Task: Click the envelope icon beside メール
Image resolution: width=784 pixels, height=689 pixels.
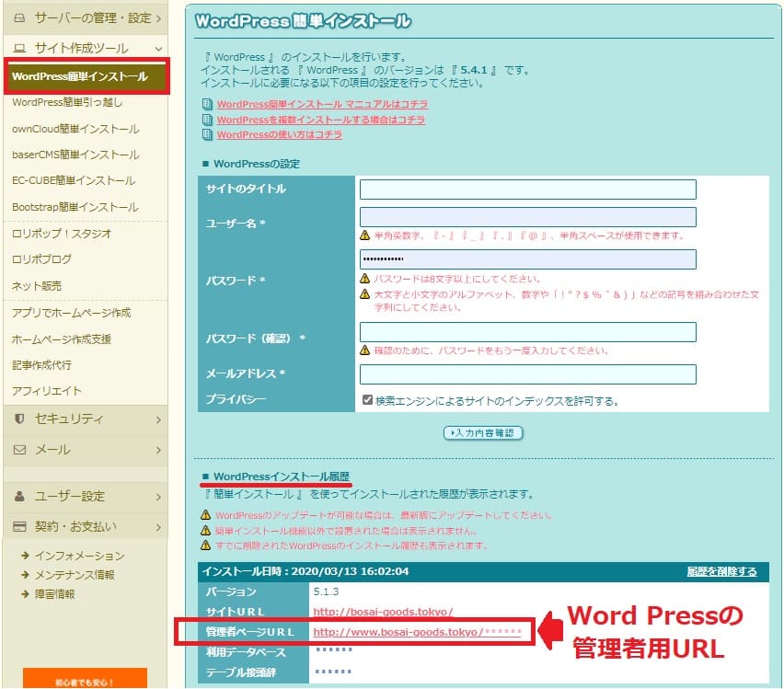Action: [x=19, y=450]
